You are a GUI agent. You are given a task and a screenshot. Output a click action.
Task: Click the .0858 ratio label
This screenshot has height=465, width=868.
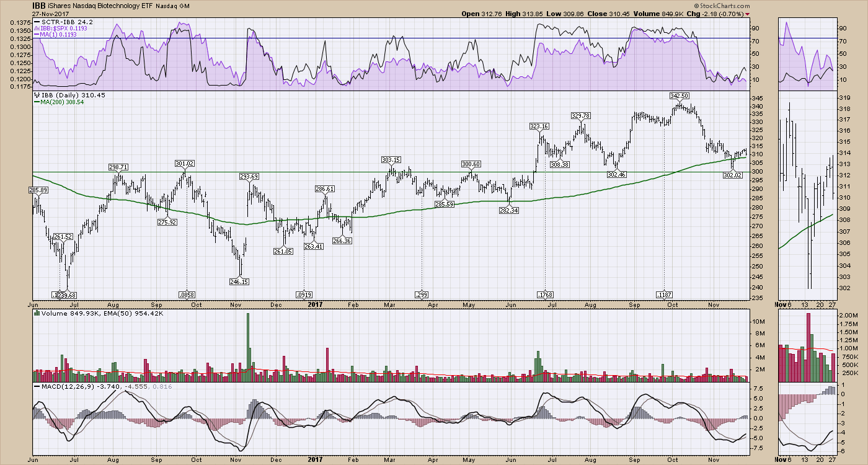click(x=187, y=294)
